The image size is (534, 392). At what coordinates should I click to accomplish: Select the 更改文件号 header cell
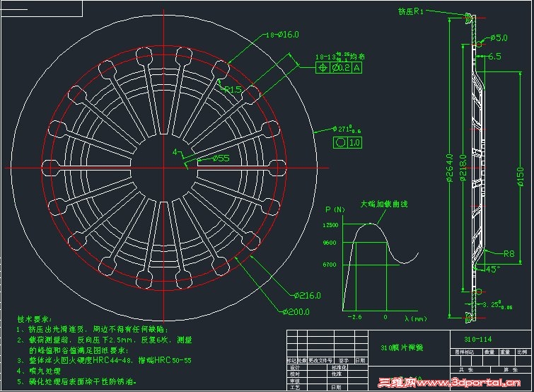click(x=320, y=360)
